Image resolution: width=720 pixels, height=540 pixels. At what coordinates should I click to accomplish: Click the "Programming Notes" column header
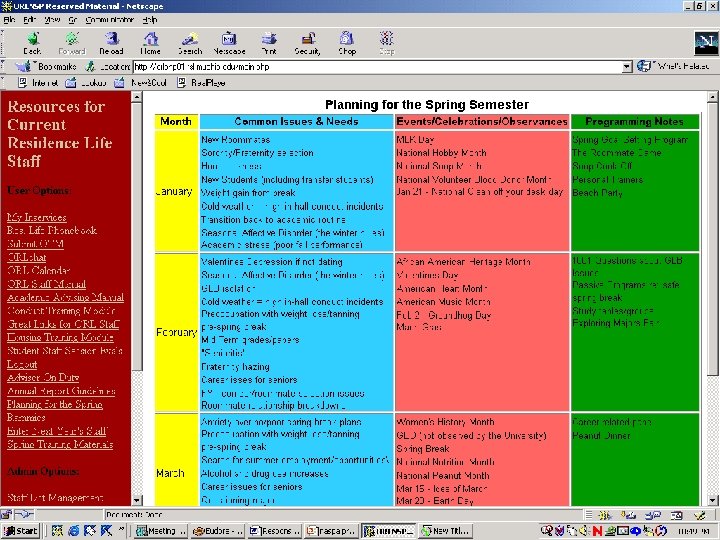pos(634,122)
